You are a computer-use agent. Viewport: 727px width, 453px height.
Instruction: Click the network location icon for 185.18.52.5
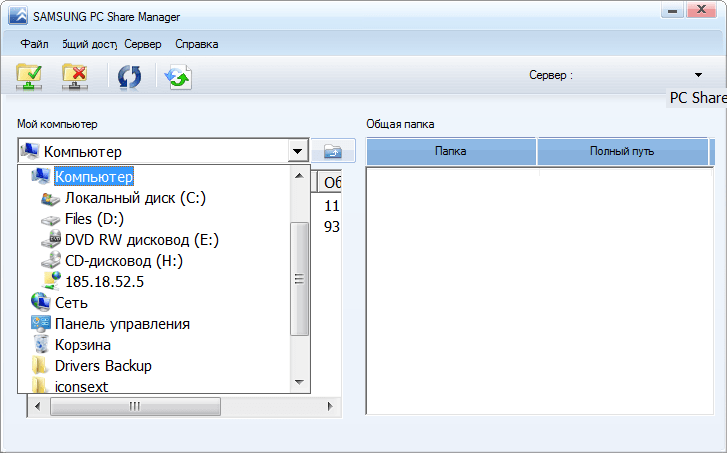(51, 281)
